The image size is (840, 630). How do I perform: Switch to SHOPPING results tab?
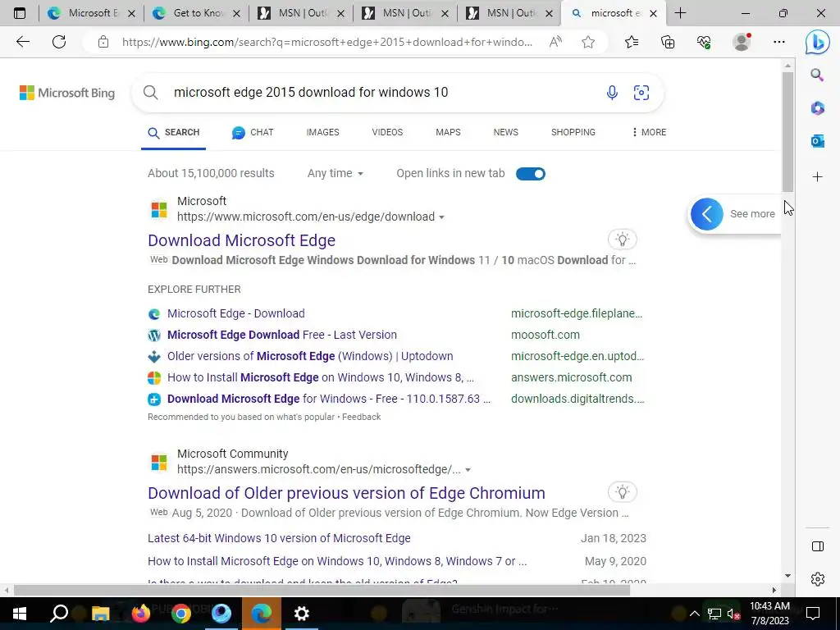tap(573, 132)
